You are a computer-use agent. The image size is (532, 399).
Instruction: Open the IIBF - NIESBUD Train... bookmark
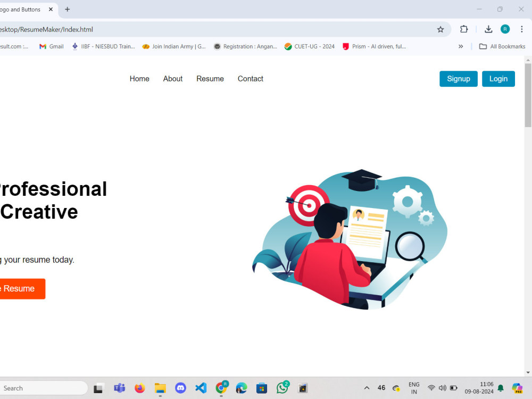coord(104,46)
